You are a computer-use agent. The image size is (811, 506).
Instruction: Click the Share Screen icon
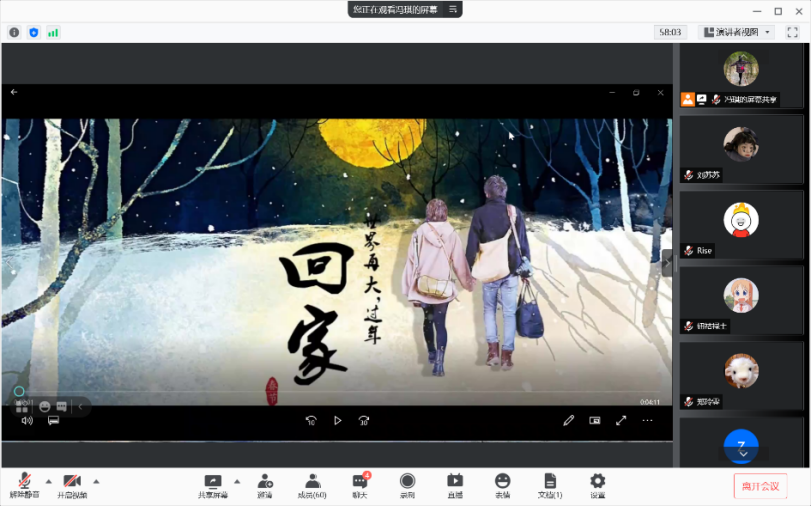coord(212,485)
